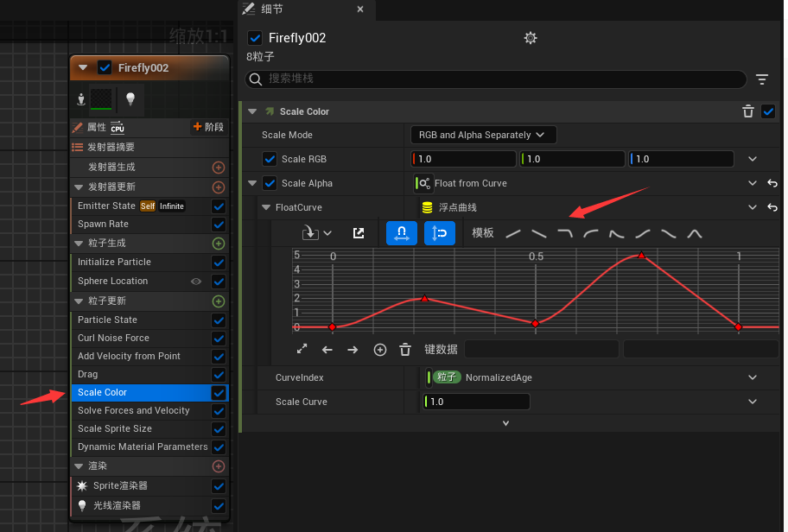Image resolution: width=788 pixels, height=532 pixels.
Task: Delete the Scale Color module with trash icon
Action: (747, 111)
